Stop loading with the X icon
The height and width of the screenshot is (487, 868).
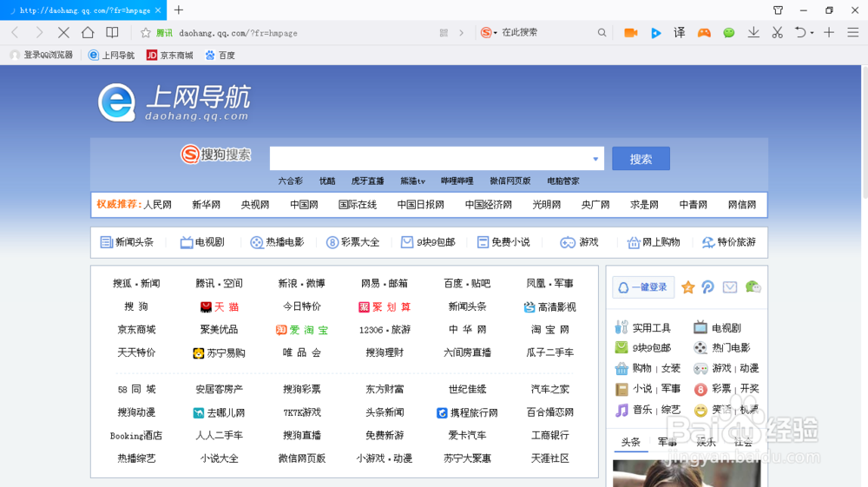pyautogui.click(x=63, y=33)
